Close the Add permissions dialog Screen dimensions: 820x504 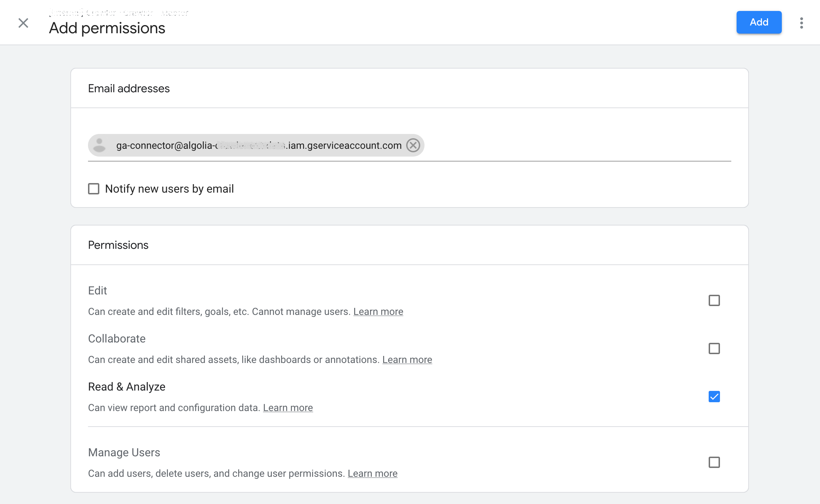[23, 23]
